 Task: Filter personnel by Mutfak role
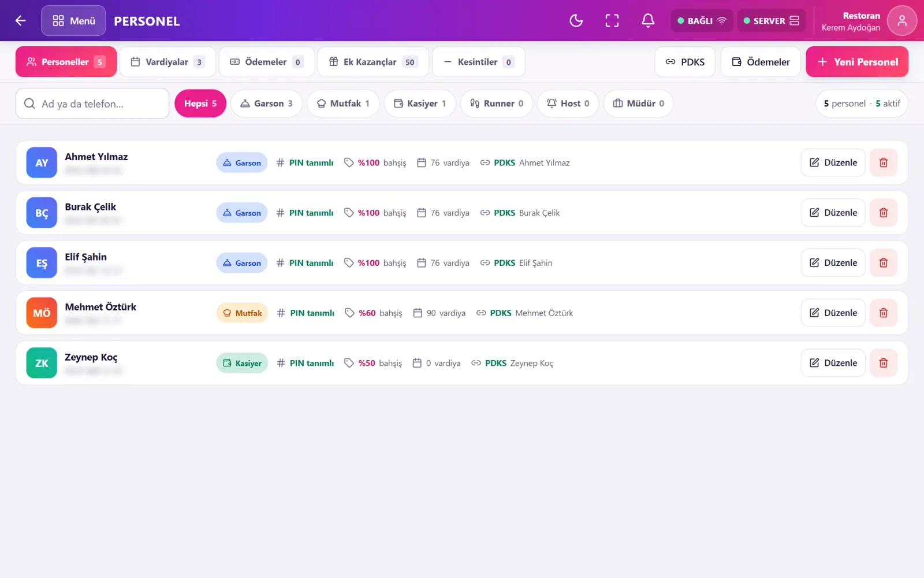tap(343, 103)
